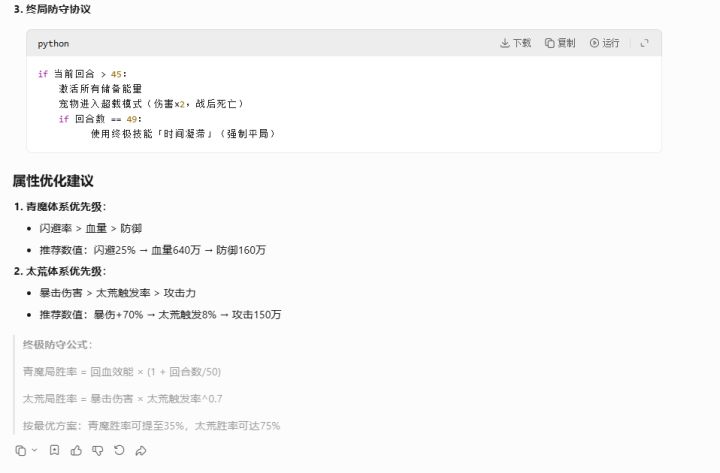The image size is (720, 473).
Task: Click line 按最优方案
Action: point(152,426)
